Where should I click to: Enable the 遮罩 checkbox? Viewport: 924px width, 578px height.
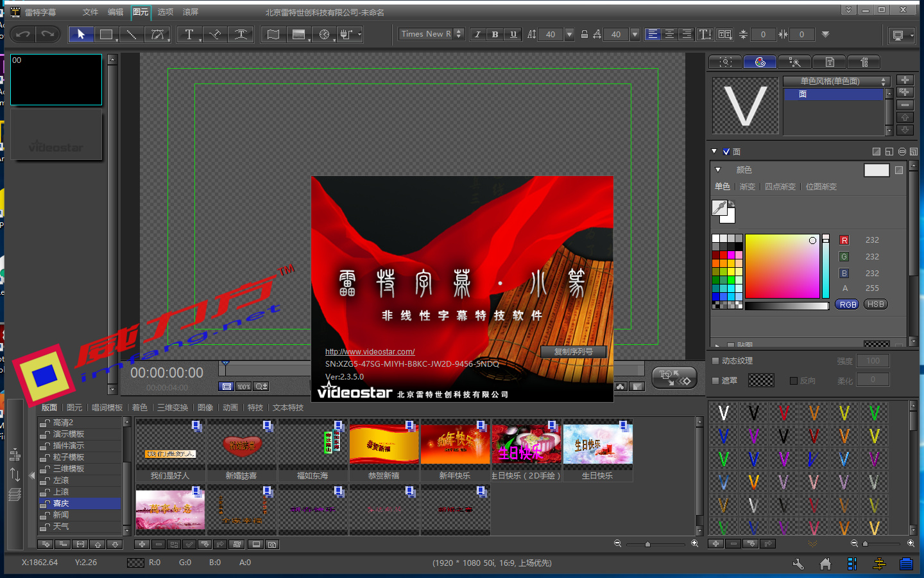(x=715, y=380)
